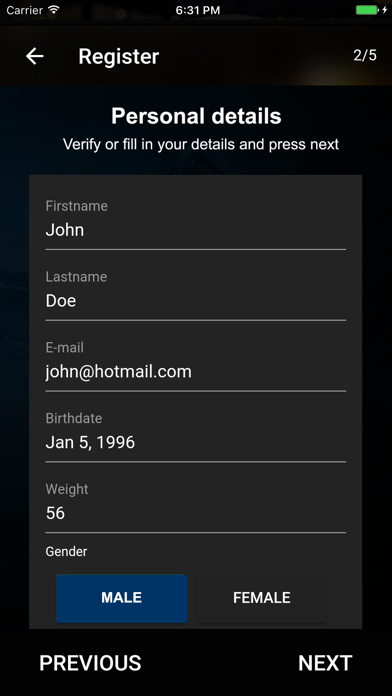Tap the battery indicator icon

367,10
